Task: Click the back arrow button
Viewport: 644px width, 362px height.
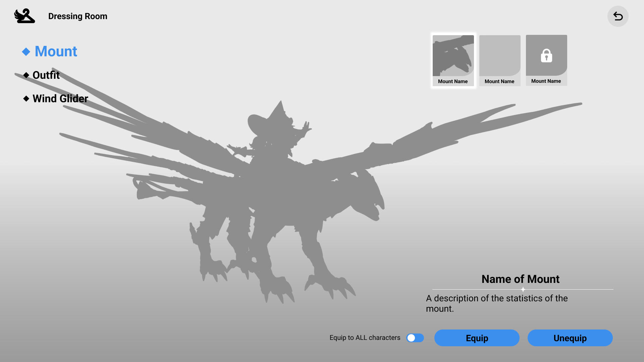Action: click(x=618, y=16)
